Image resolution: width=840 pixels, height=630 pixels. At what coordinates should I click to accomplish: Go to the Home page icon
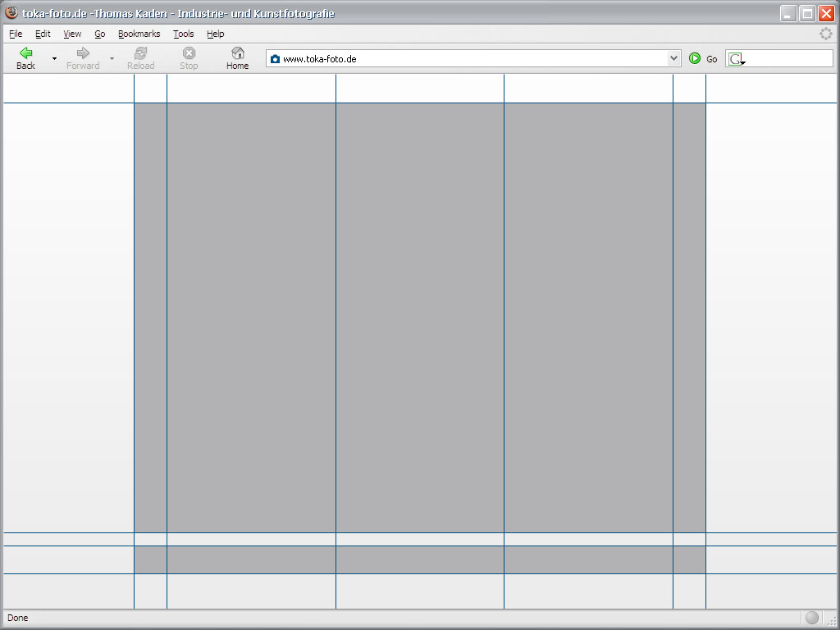237,53
